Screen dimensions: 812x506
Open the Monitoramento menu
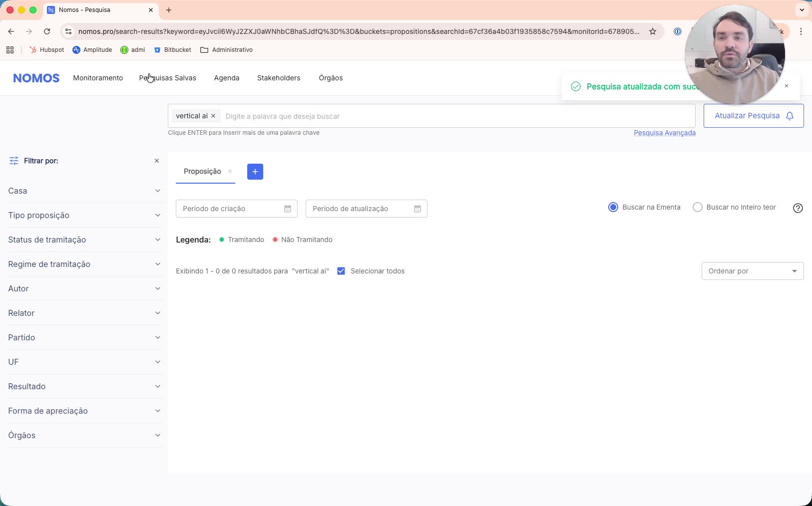98,78
